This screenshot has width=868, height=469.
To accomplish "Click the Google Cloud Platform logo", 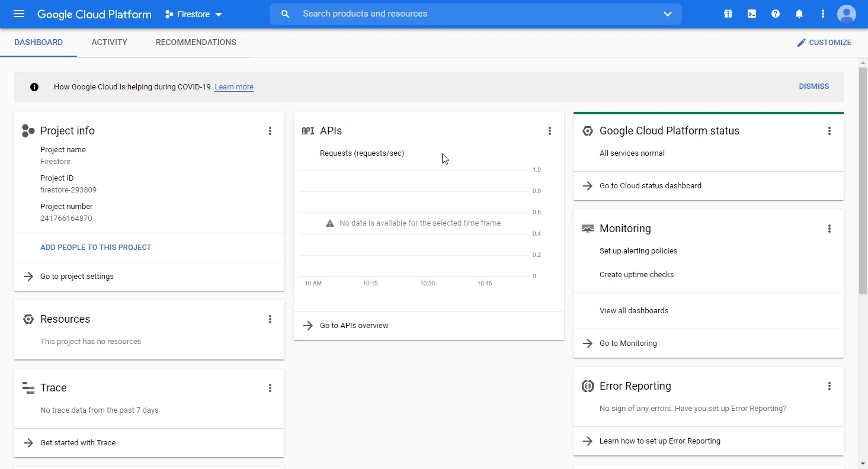I will coord(94,14).
